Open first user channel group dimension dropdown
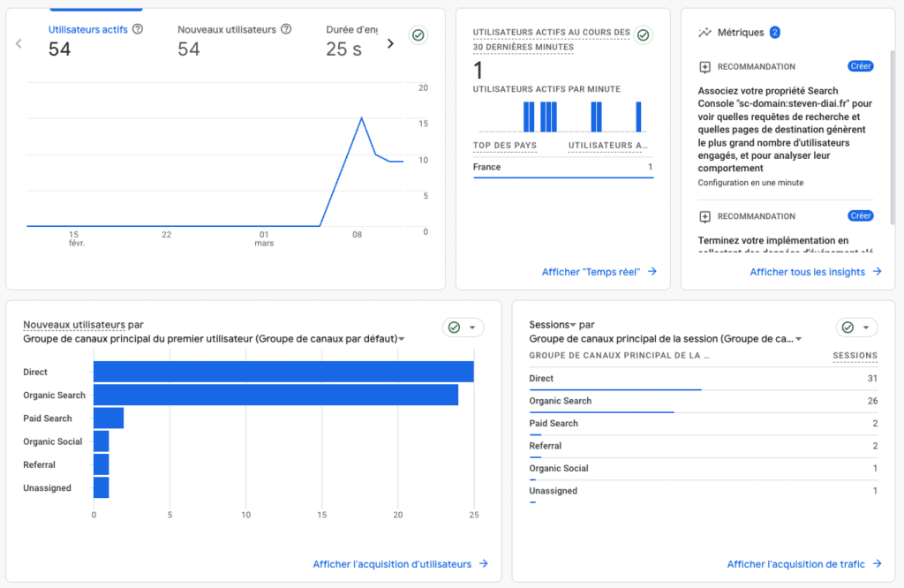This screenshot has height=588, width=904. coord(402,339)
